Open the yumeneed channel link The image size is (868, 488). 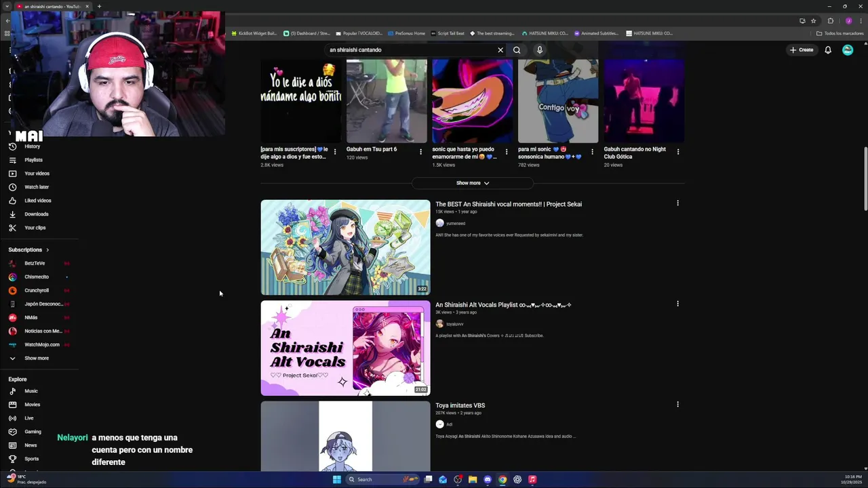coord(456,224)
